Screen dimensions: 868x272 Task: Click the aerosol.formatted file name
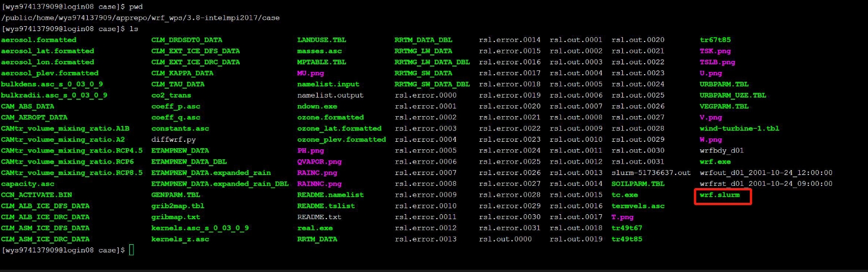pyautogui.click(x=39, y=40)
